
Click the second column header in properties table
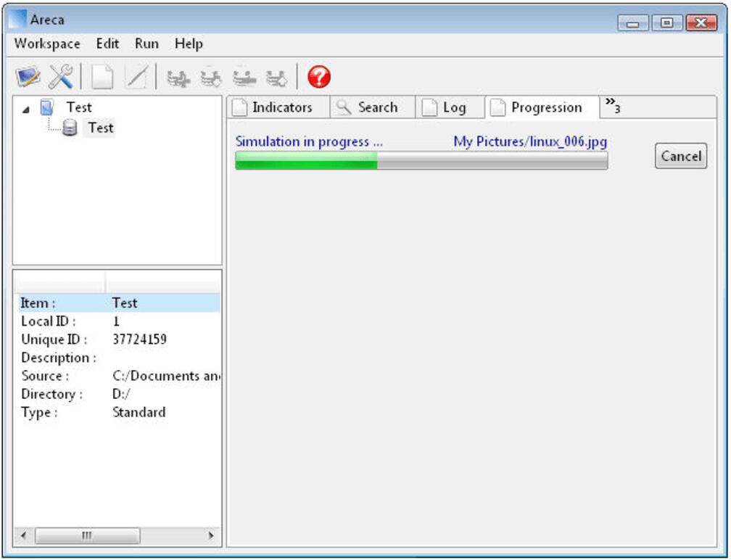click(x=163, y=283)
